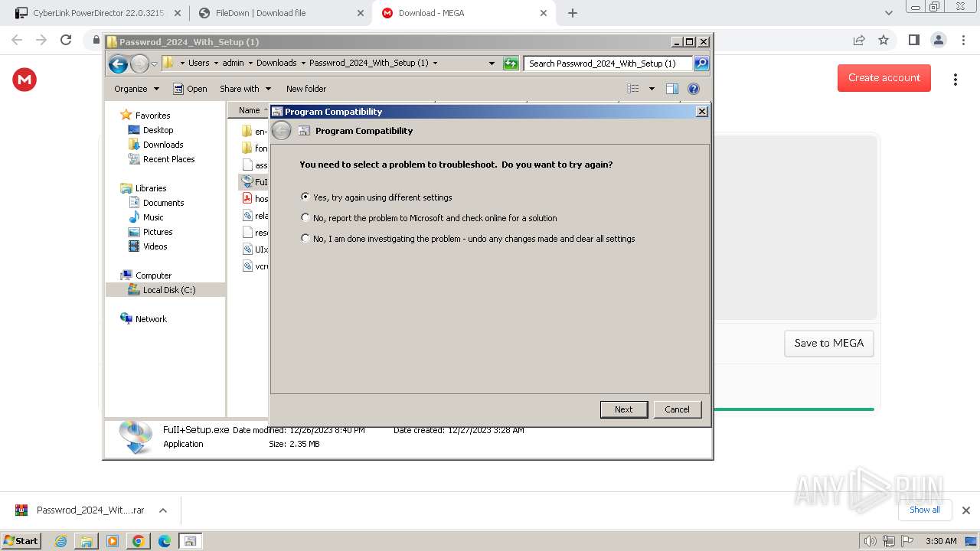Open Chrome from the taskbar
980x551 pixels.
[138, 541]
